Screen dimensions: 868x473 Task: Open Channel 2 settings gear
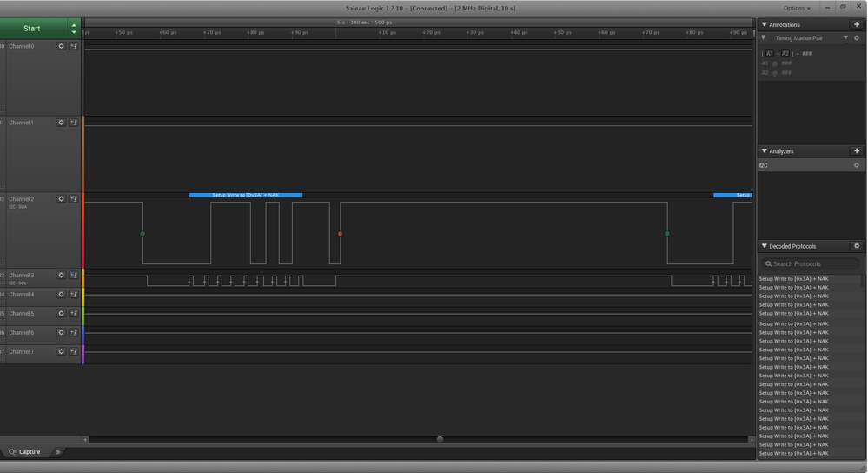click(x=61, y=199)
